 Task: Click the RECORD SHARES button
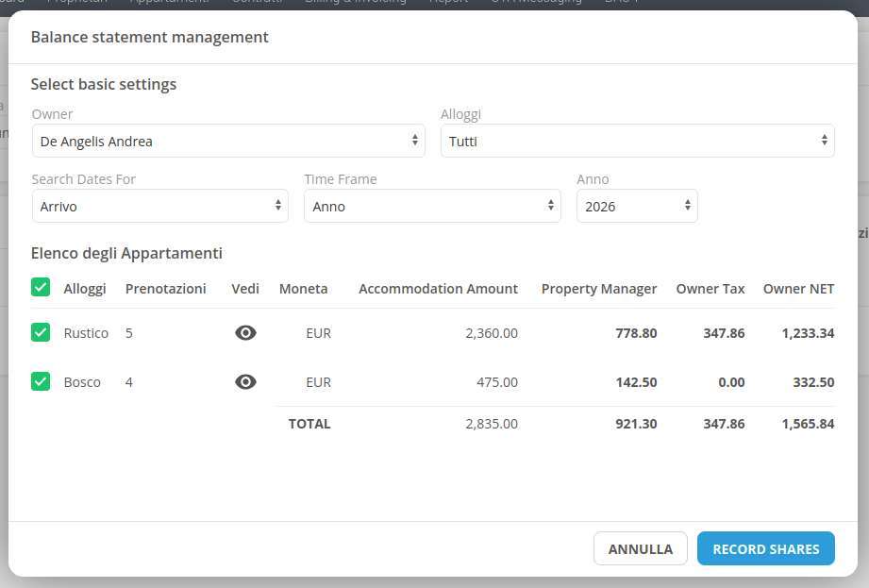765,549
